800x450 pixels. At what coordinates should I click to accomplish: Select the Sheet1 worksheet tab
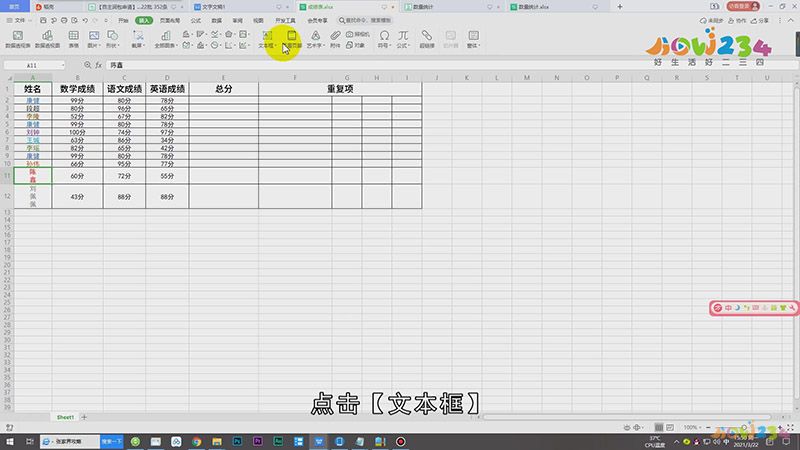65,417
